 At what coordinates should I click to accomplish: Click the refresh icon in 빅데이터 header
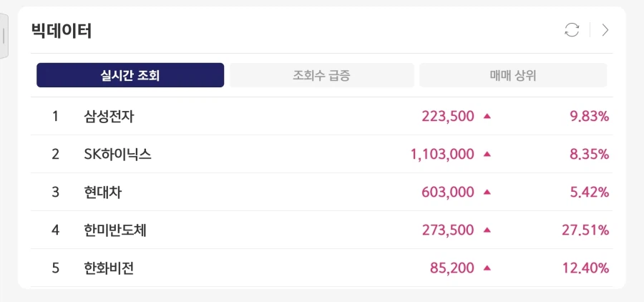pyautogui.click(x=572, y=30)
